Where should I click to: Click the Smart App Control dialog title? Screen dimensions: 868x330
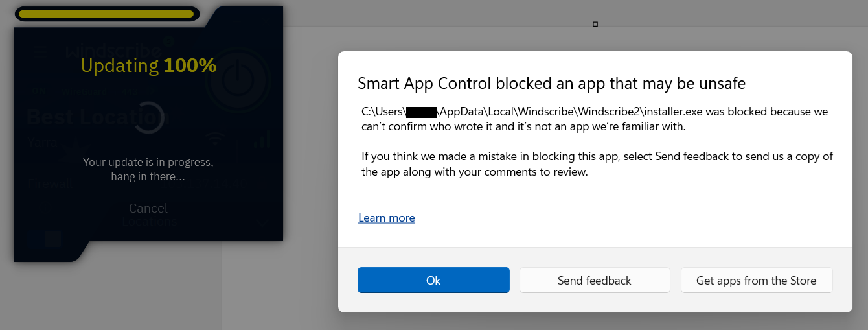tap(551, 83)
